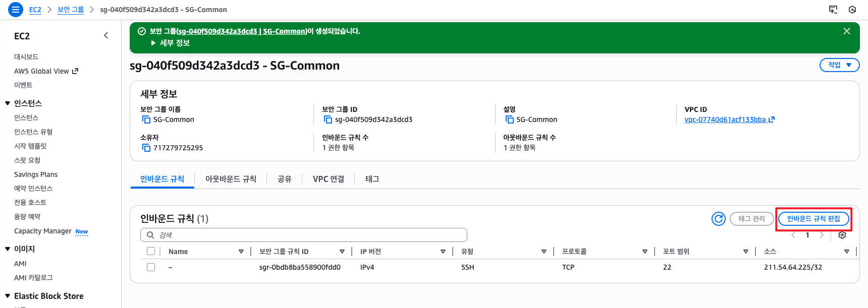
Task: Click the success check icon in banner
Action: pyautogui.click(x=142, y=31)
